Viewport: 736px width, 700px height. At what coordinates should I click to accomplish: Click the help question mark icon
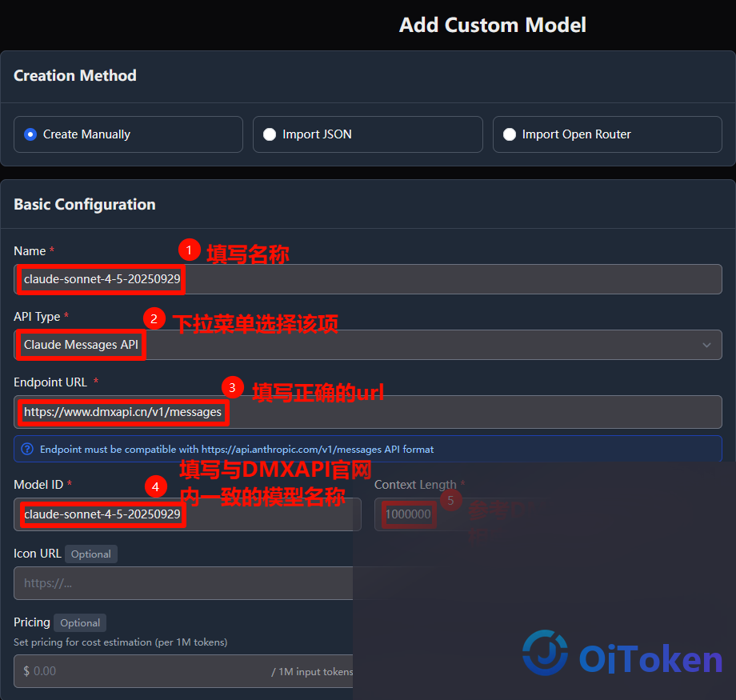[27, 450]
